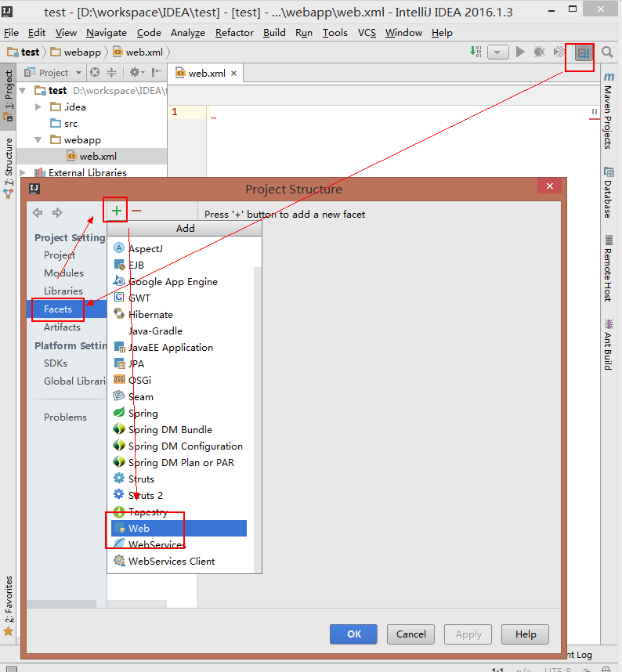Screen dimensions: 622x672
Task: Open the Structure tool window tab
Action: [x=8, y=168]
